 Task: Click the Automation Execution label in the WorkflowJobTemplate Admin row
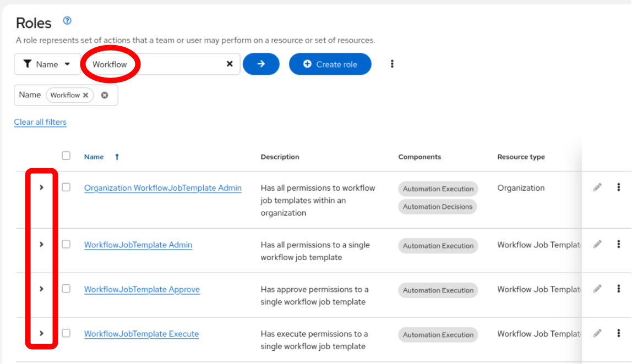click(x=438, y=246)
